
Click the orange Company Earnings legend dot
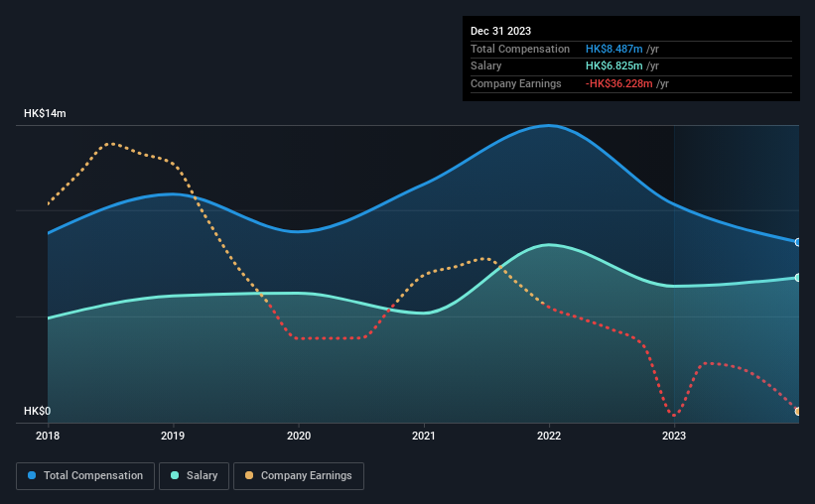click(249, 475)
